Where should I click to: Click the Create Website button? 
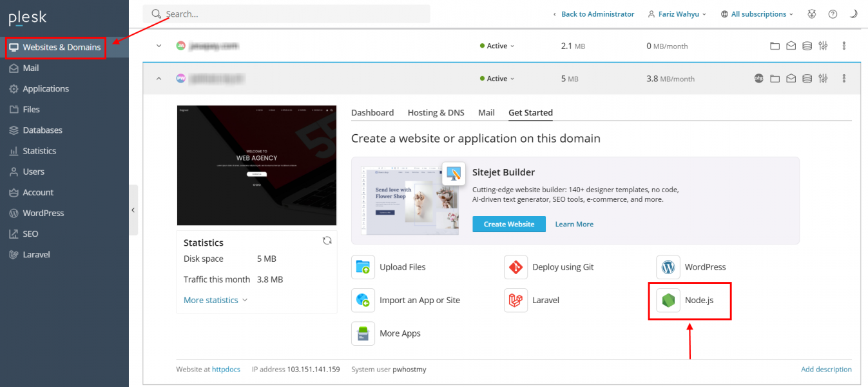(x=509, y=224)
